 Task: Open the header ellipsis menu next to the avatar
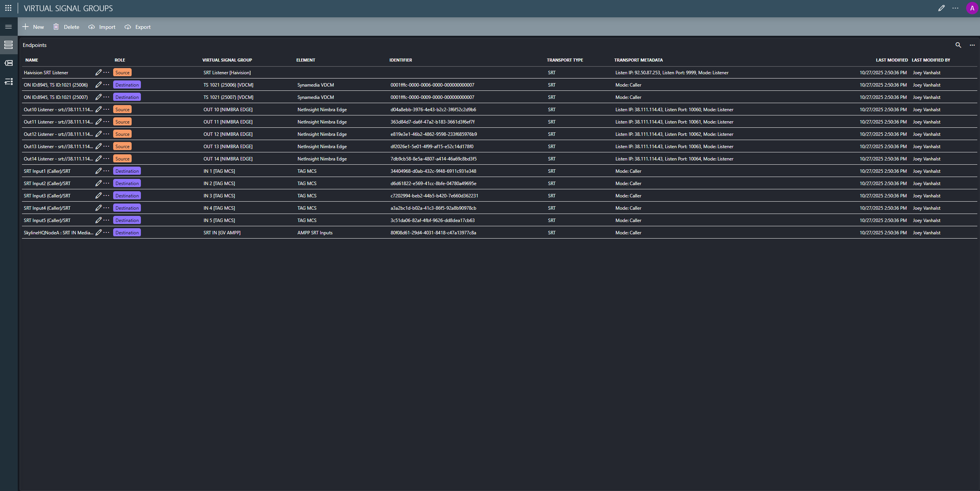pyautogui.click(x=955, y=8)
